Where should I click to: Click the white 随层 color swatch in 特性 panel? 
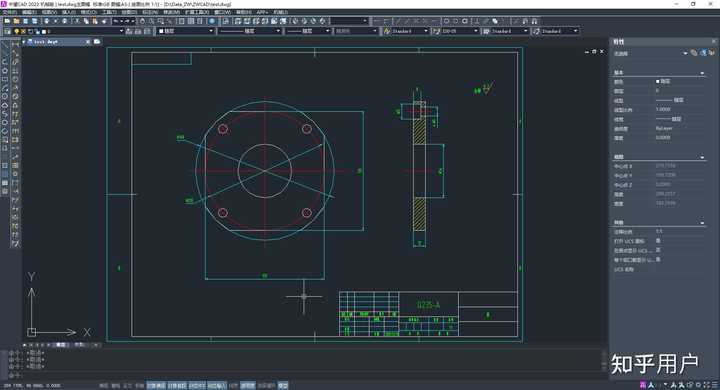(658, 81)
